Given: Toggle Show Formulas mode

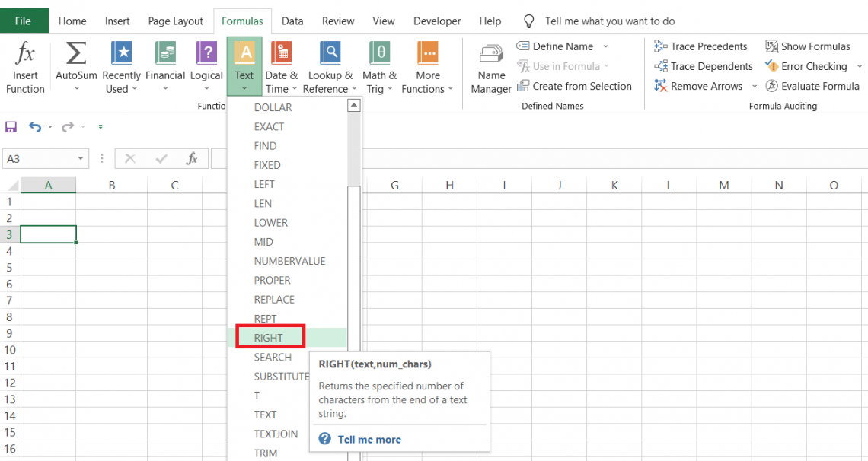Looking at the screenshot, I should click(x=807, y=46).
